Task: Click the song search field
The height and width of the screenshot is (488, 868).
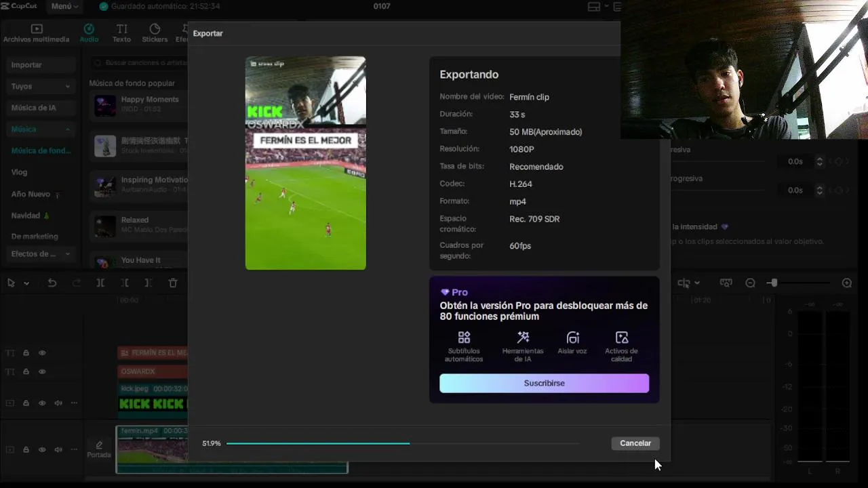Action: 139,62
